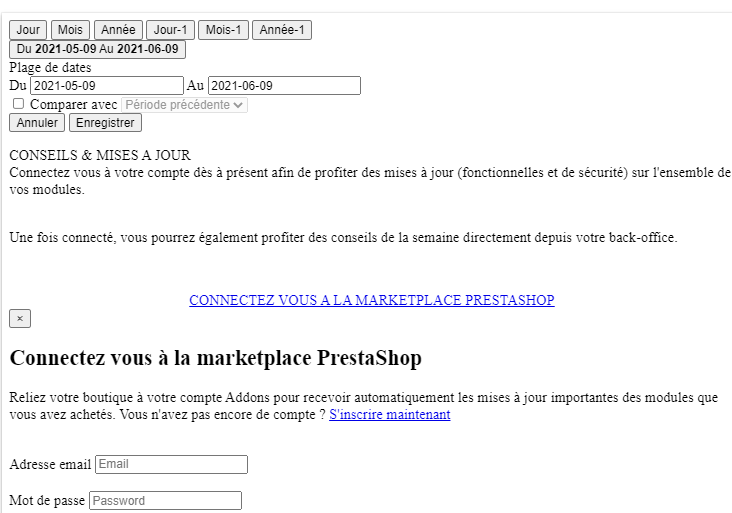The image size is (732, 513).
Task: Click the paragraph starting Une fois connecté
Action: pos(343,237)
